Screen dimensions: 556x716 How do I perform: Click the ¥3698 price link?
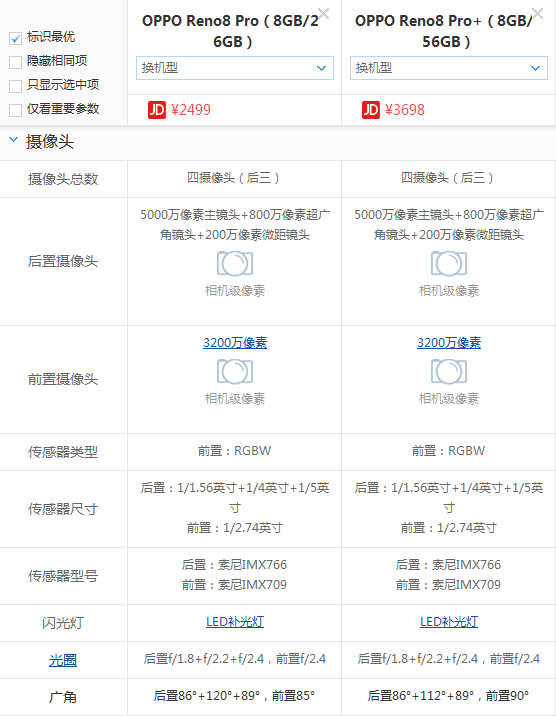[405, 110]
